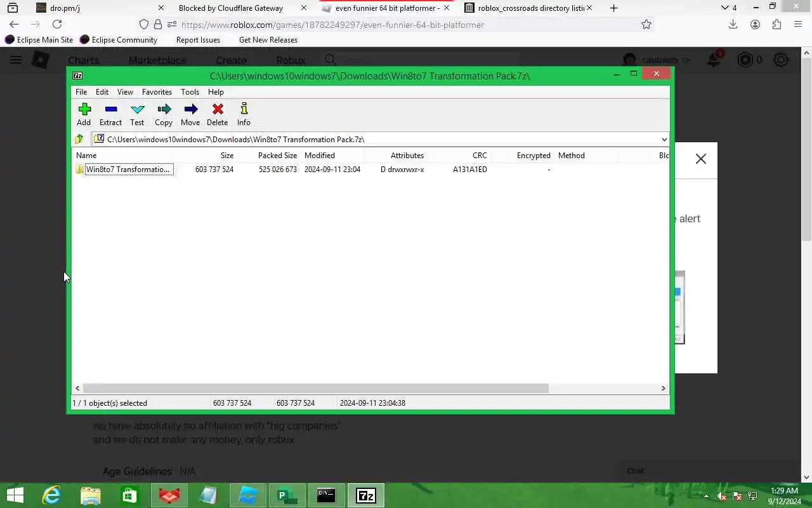Screen dimensions: 812x508
Task: Click the browser Back arrow
Action: coord(14,24)
